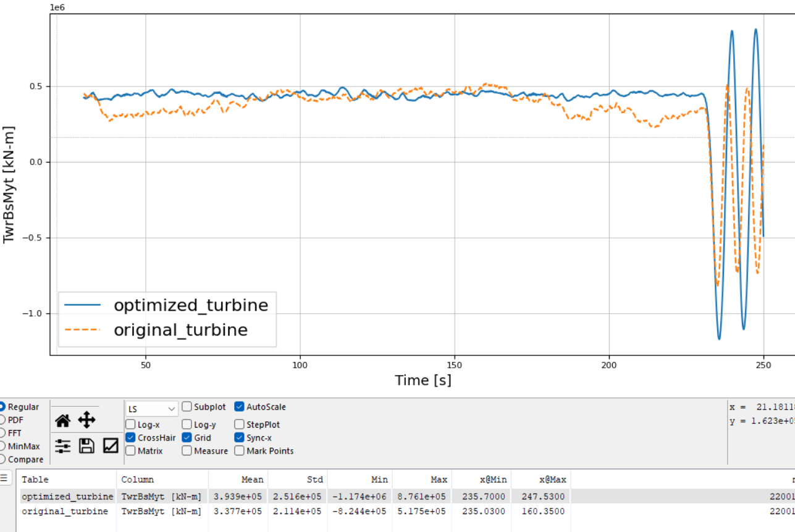795x532 pixels.
Task: Open the line chart edit icon
Action: pos(111,445)
